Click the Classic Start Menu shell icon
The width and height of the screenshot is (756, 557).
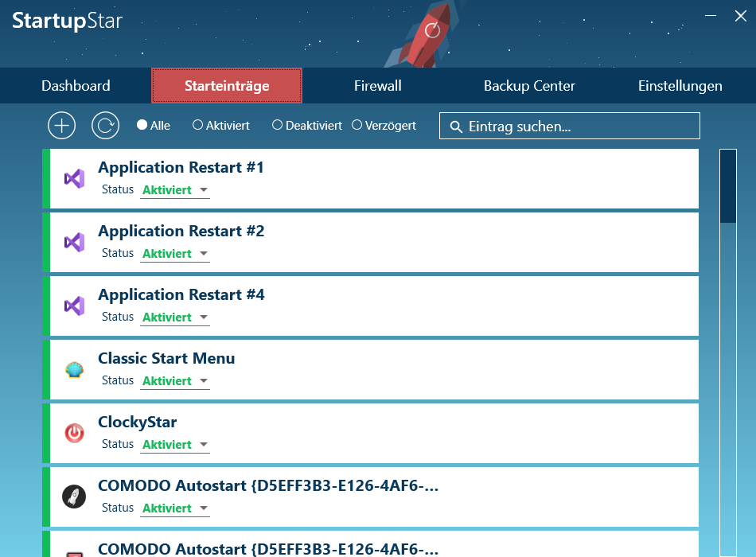pyautogui.click(x=74, y=369)
